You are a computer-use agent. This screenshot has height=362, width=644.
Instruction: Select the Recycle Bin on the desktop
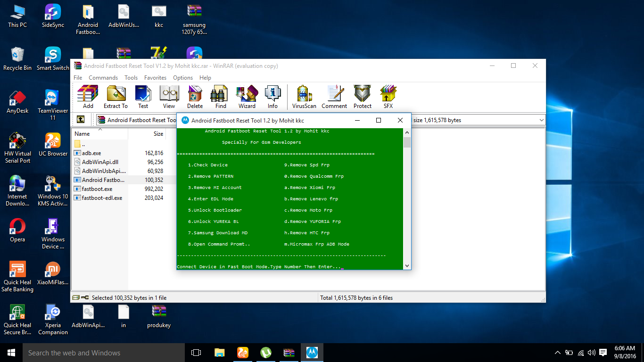(17, 59)
